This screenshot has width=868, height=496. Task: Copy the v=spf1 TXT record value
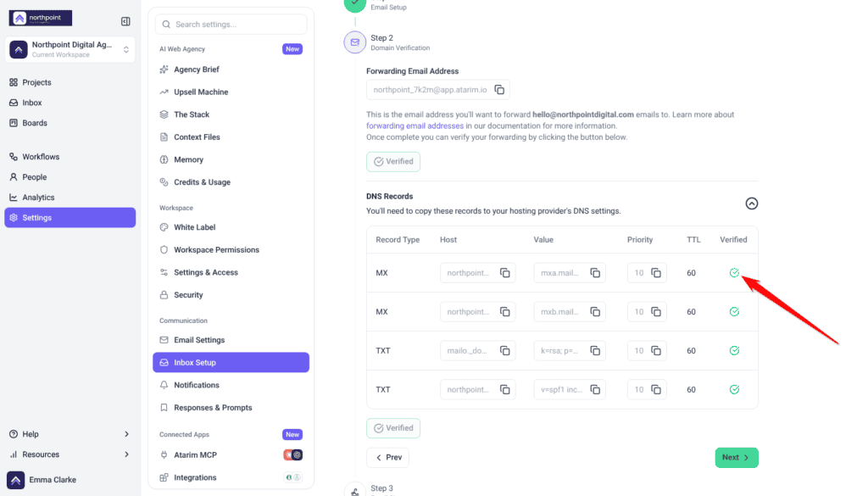(595, 390)
